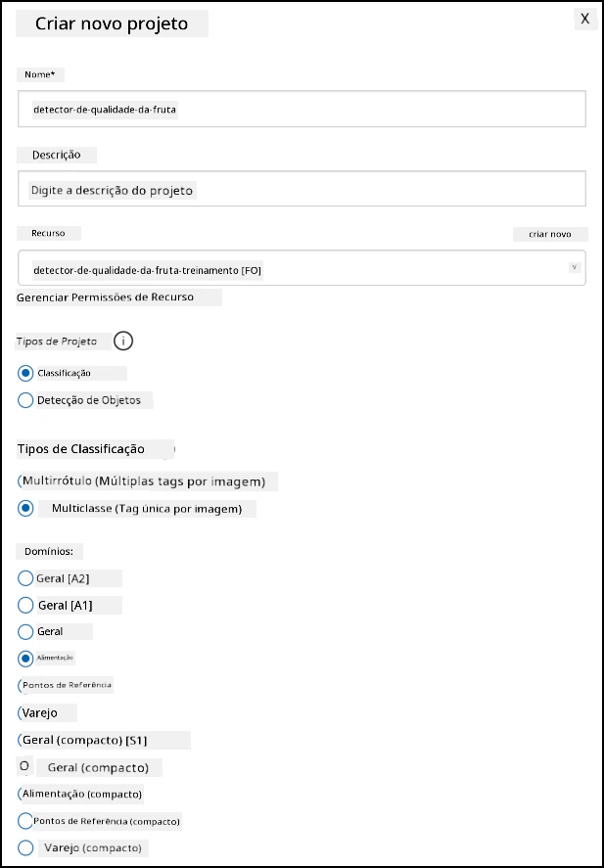Viewport: 604px width, 868px height.
Task: Select Varejo (compacto) domain
Action: coord(25,847)
